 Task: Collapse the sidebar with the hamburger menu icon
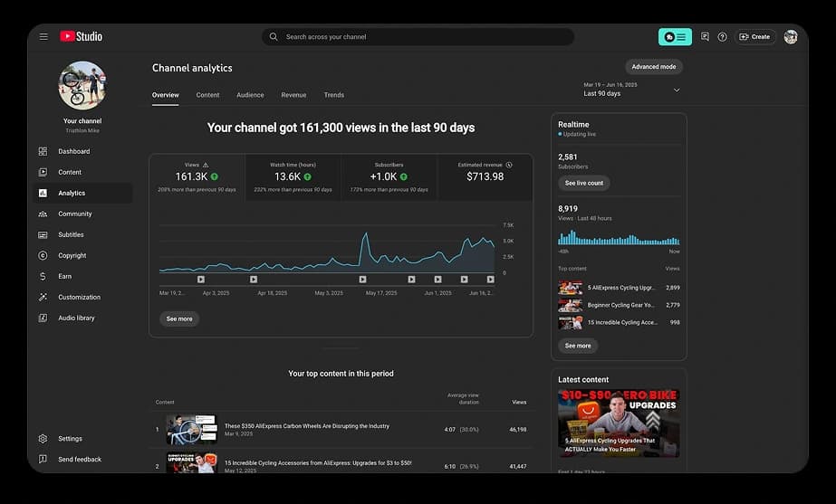[x=43, y=37]
